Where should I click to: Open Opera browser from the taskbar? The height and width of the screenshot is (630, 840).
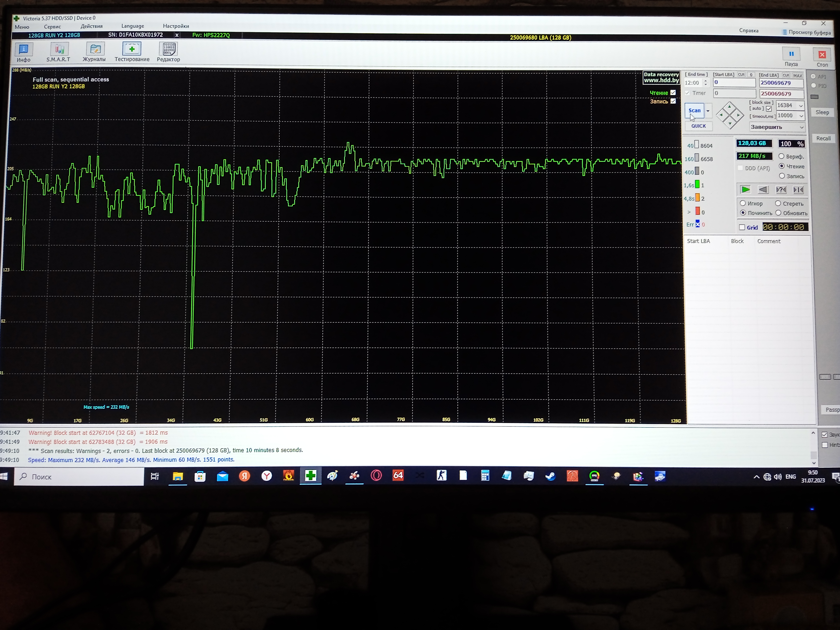376,476
